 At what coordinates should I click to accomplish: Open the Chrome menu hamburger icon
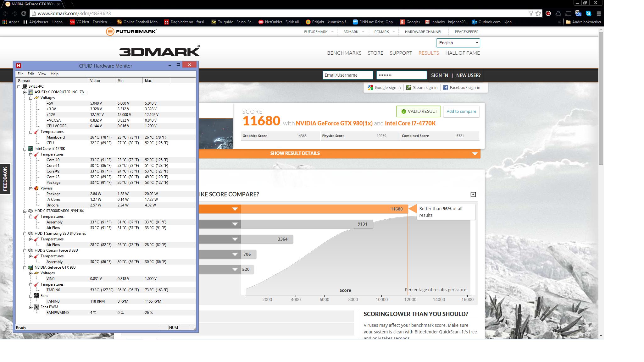(x=599, y=14)
